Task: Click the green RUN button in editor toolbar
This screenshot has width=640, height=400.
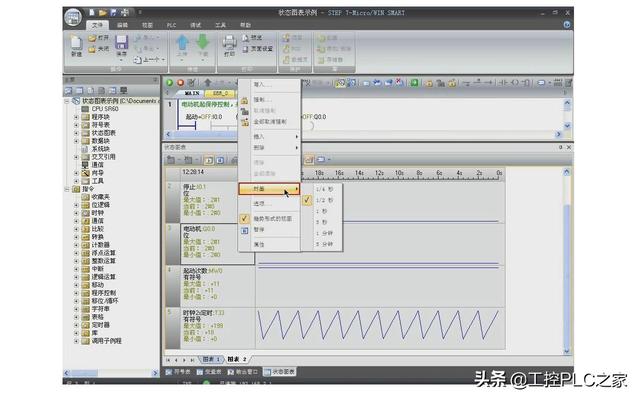Action: 169,83
